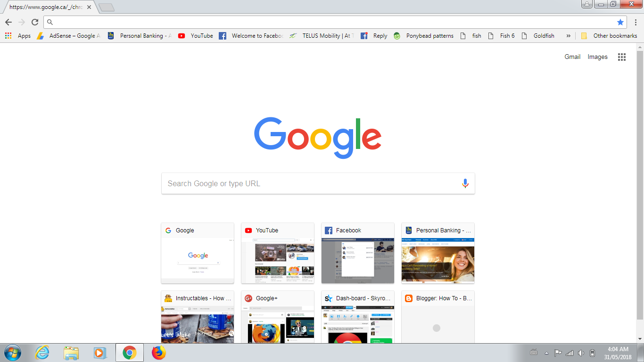Click the address bar at top
The image size is (644, 362).
(335, 22)
